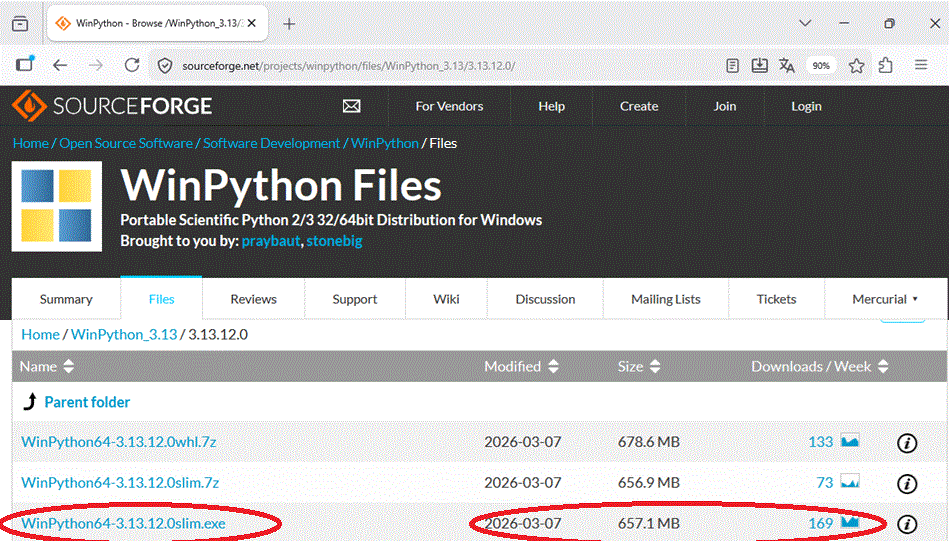View download chart icon for slim.7z row
Screen dimensions: 949x543
(x=850, y=482)
